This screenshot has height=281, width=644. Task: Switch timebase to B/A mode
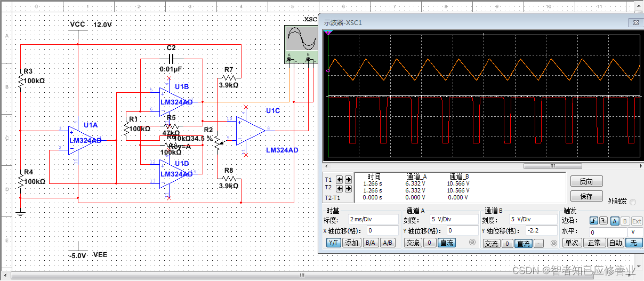click(x=370, y=243)
